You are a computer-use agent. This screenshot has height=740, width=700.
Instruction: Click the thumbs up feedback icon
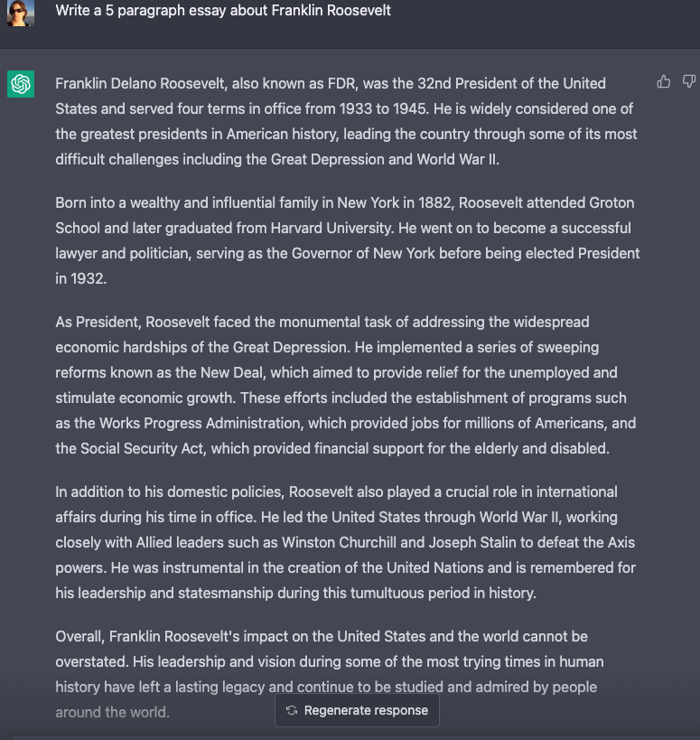tap(664, 82)
